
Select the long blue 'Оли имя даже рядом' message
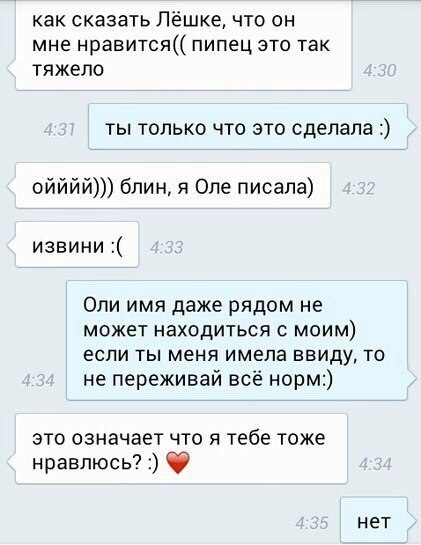[x=237, y=340]
